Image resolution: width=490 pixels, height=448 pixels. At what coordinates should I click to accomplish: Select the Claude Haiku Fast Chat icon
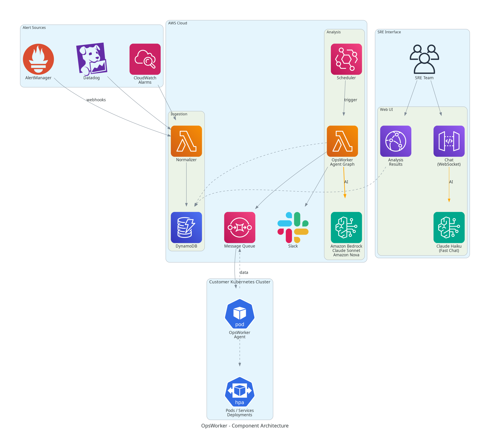pos(449,227)
